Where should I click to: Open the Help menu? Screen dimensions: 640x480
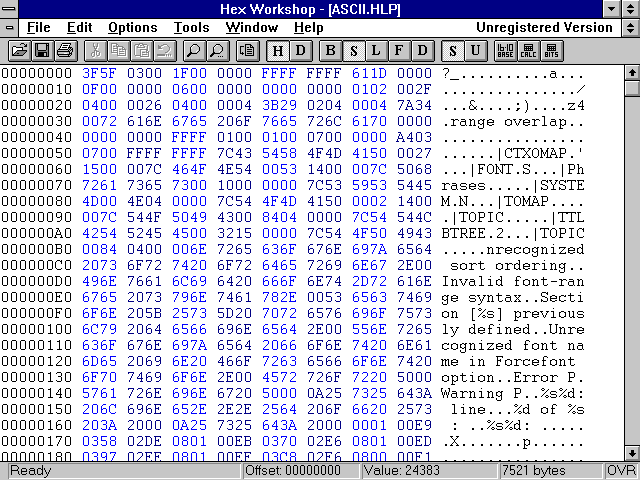pyautogui.click(x=309, y=27)
